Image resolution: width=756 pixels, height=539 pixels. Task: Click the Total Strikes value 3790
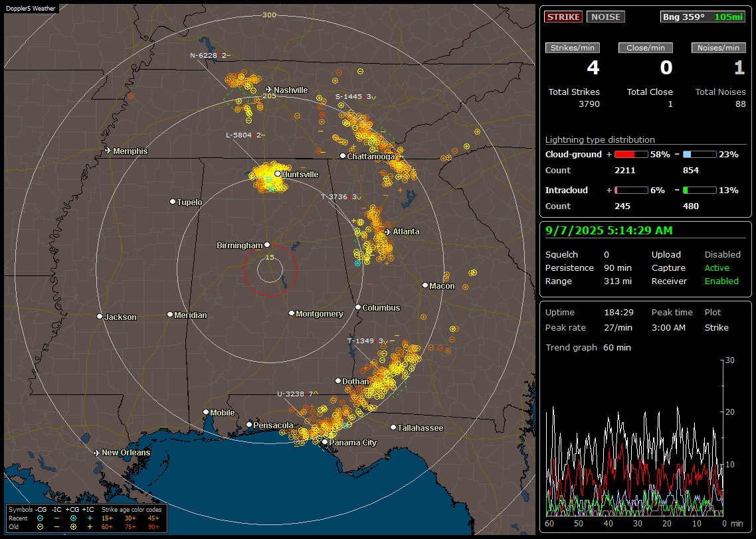tap(589, 104)
